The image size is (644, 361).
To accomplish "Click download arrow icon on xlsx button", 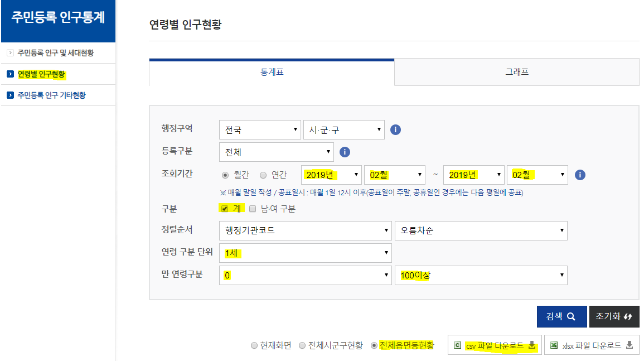I will click(629, 345).
